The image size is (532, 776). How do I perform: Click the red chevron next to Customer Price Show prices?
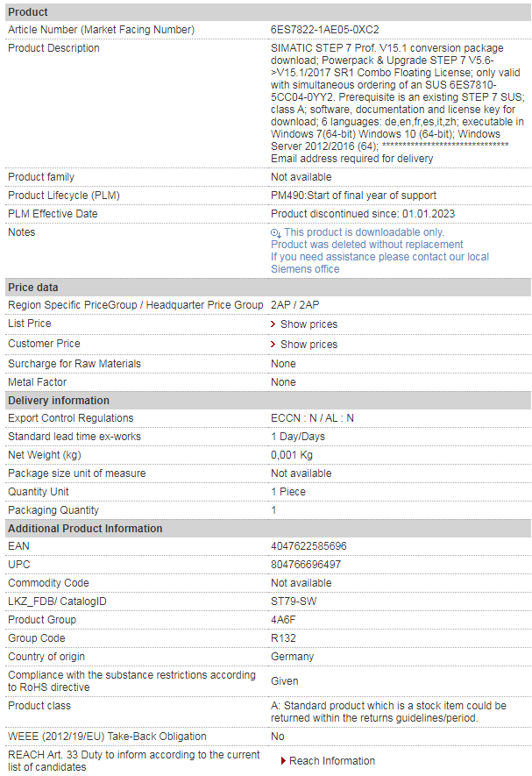pos(273,344)
